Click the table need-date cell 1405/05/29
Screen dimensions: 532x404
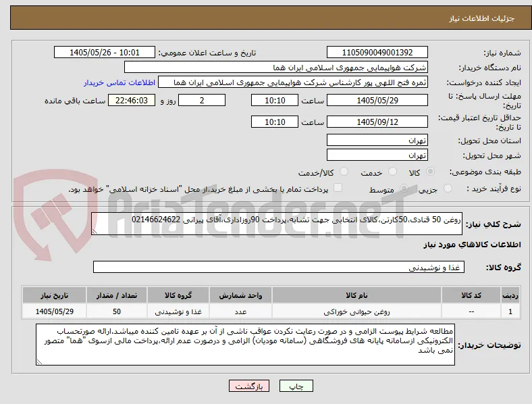tap(54, 311)
